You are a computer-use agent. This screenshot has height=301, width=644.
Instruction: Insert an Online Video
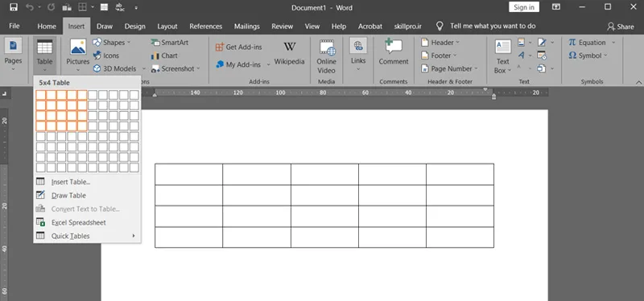pyautogui.click(x=326, y=56)
